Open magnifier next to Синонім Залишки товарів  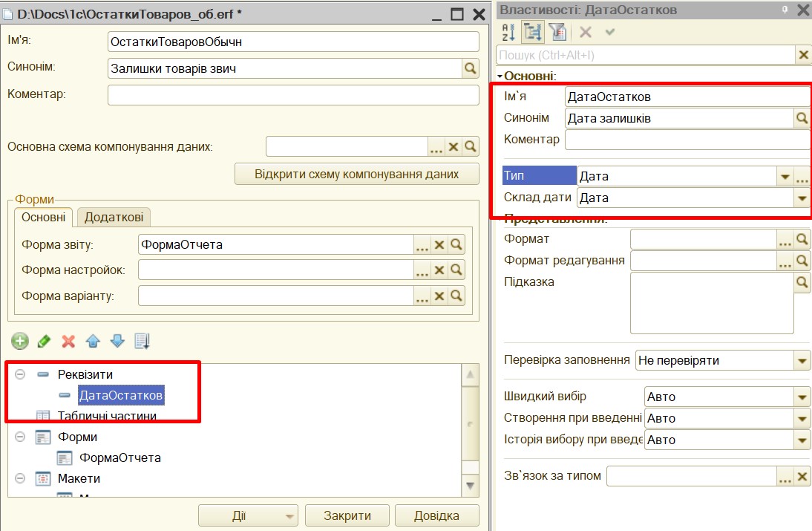tap(471, 68)
